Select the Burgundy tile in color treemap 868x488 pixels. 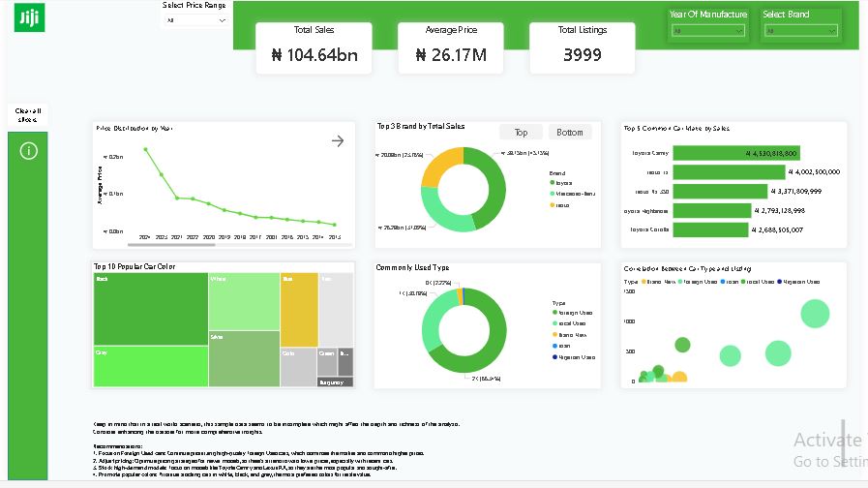335,382
